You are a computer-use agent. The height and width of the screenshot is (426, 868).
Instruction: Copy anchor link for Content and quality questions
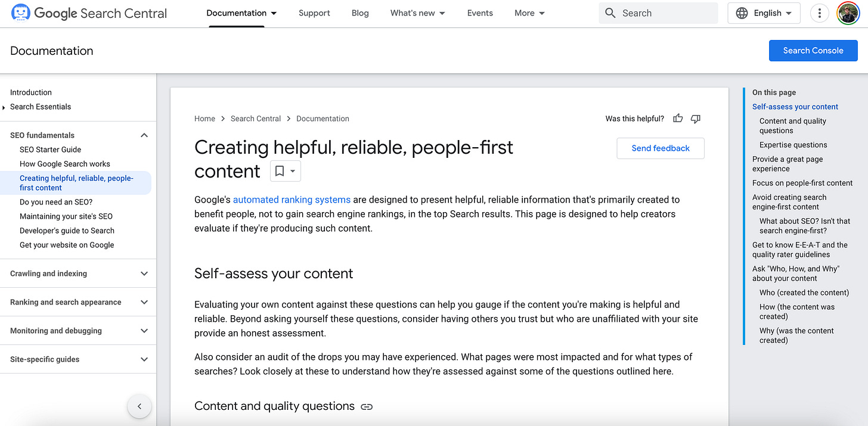(366, 406)
